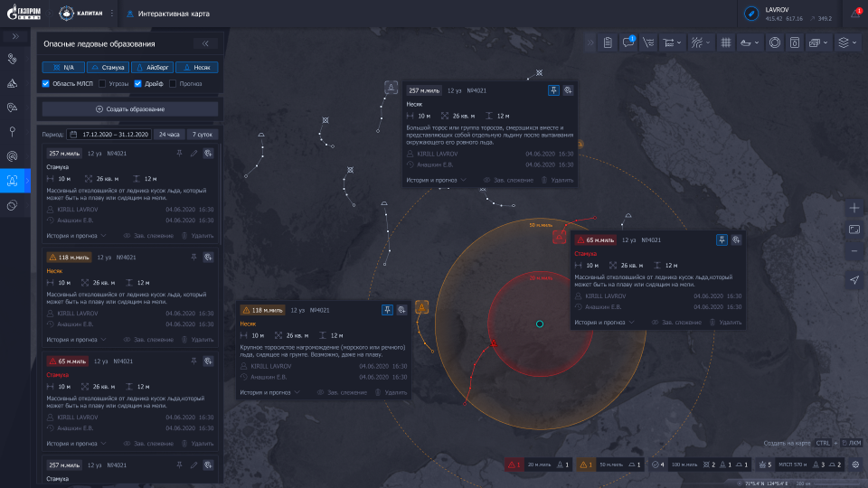
Task: Click the clipboard report toolbar icon
Action: (x=608, y=42)
